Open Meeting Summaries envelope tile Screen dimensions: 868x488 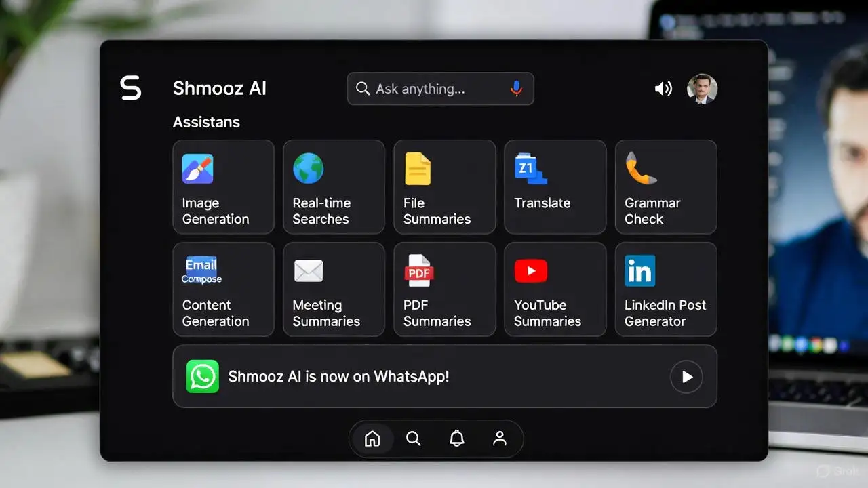[x=334, y=289]
